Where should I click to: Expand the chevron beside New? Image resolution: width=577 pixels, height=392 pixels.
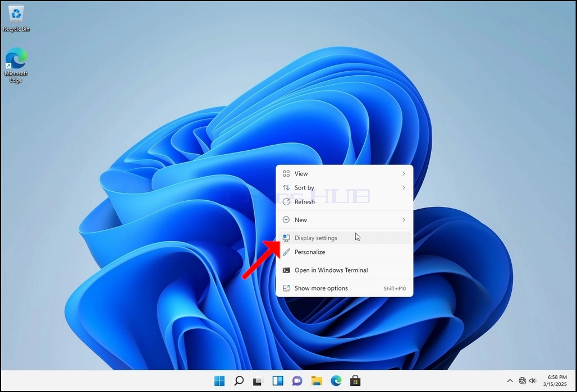coord(404,220)
